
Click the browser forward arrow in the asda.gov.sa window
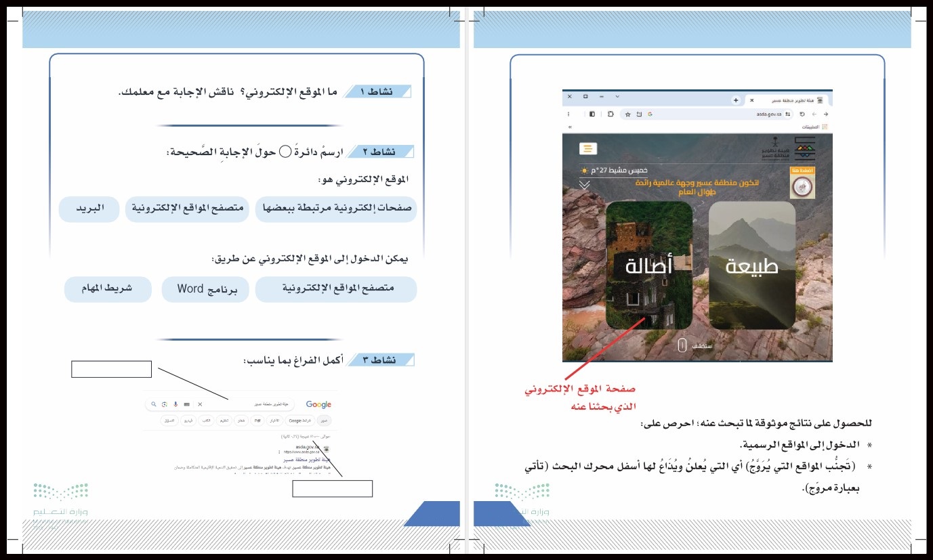[814, 114]
